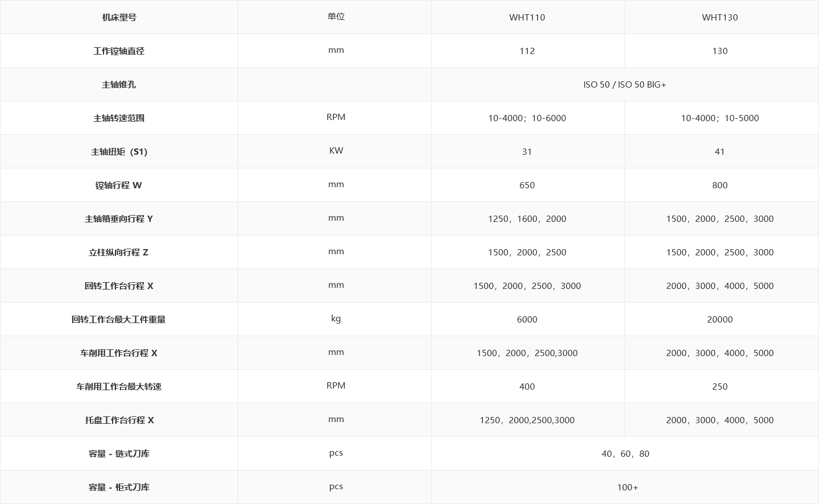Image resolution: width=819 pixels, height=504 pixels.
Task: Click the 车削用工作台行程 X row label
Action: coord(119,353)
